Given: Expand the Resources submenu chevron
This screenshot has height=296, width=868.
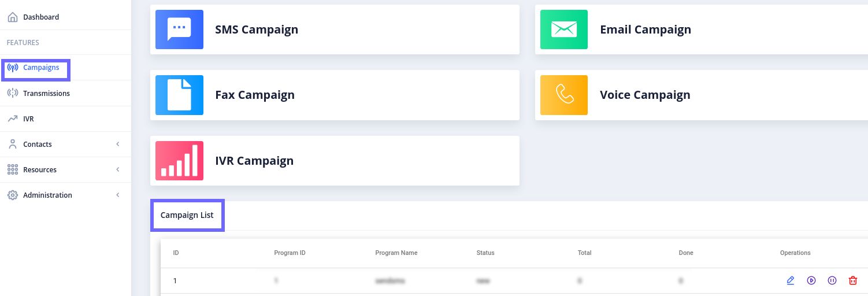Looking at the screenshot, I should (118, 169).
